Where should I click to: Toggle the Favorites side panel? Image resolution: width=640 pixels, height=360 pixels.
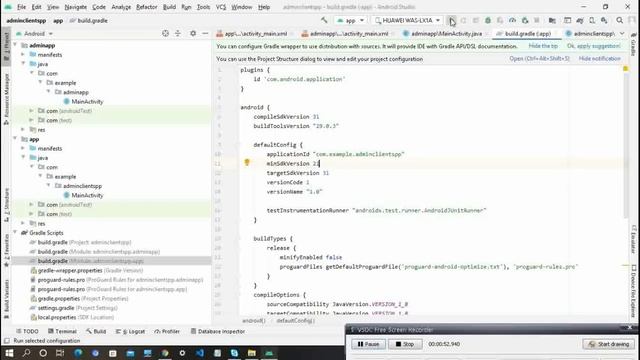coord(6,250)
